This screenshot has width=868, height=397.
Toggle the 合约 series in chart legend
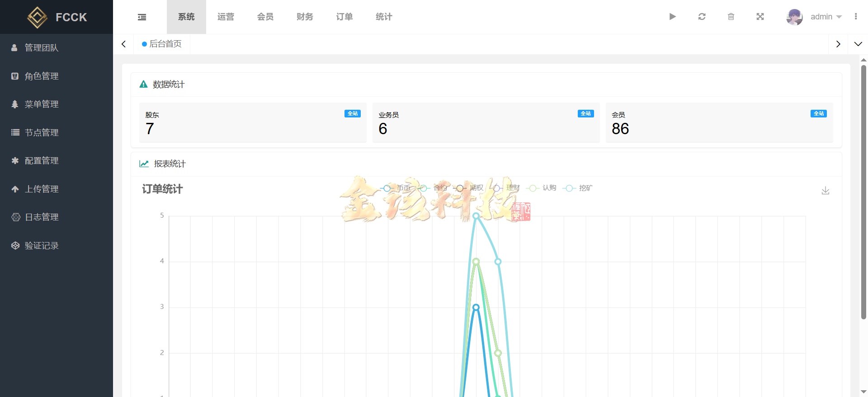tap(432, 188)
